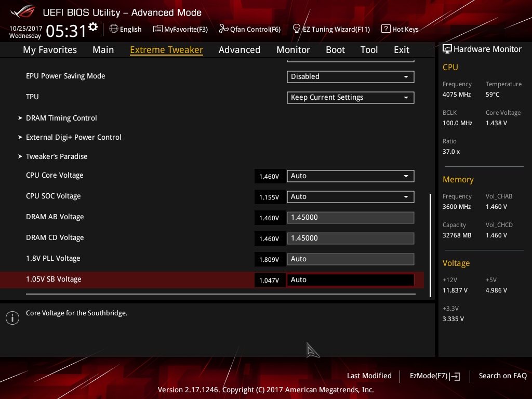Click the ROG logo at top left
Screen dimensions: 532x399
tap(23, 11)
